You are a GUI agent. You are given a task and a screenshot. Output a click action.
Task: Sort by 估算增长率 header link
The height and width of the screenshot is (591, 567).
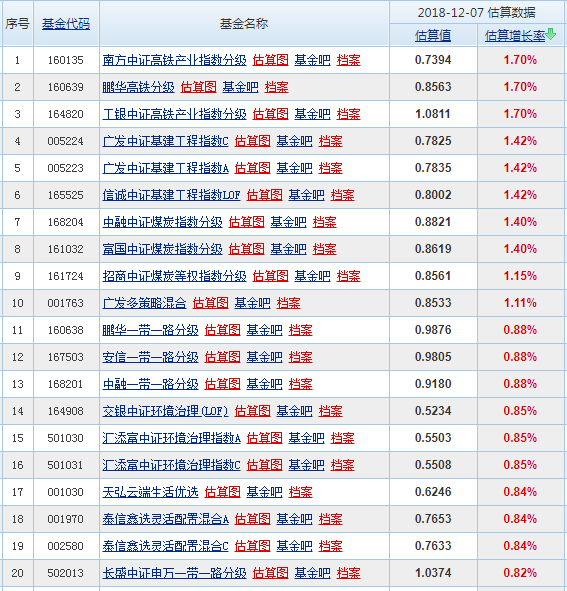[x=515, y=36]
